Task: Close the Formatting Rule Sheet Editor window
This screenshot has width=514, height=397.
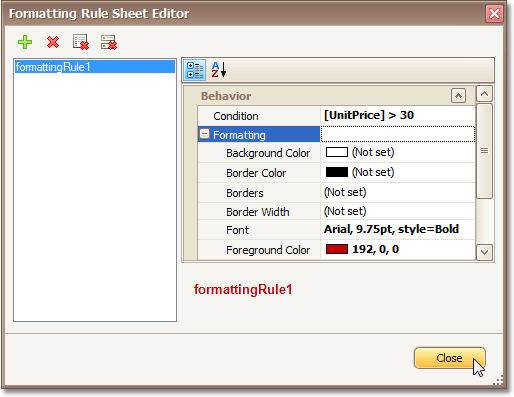Action: (x=494, y=14)
